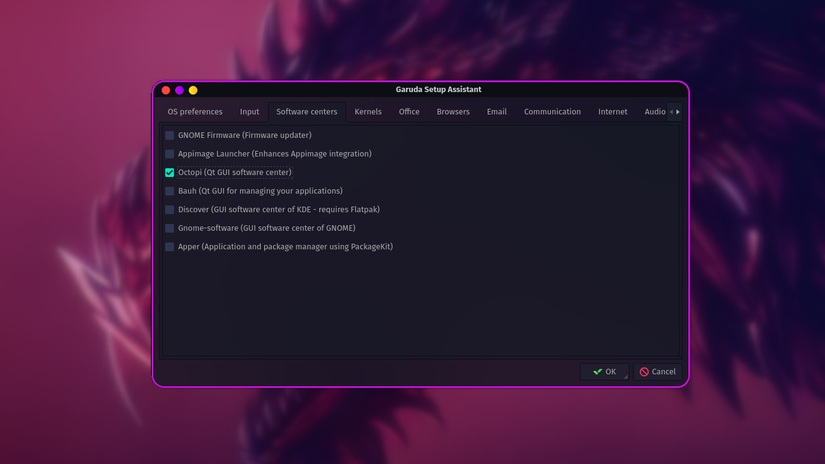
Task: Uncheck the Octopi software center checkbox
Action: [x=169, y=173]
